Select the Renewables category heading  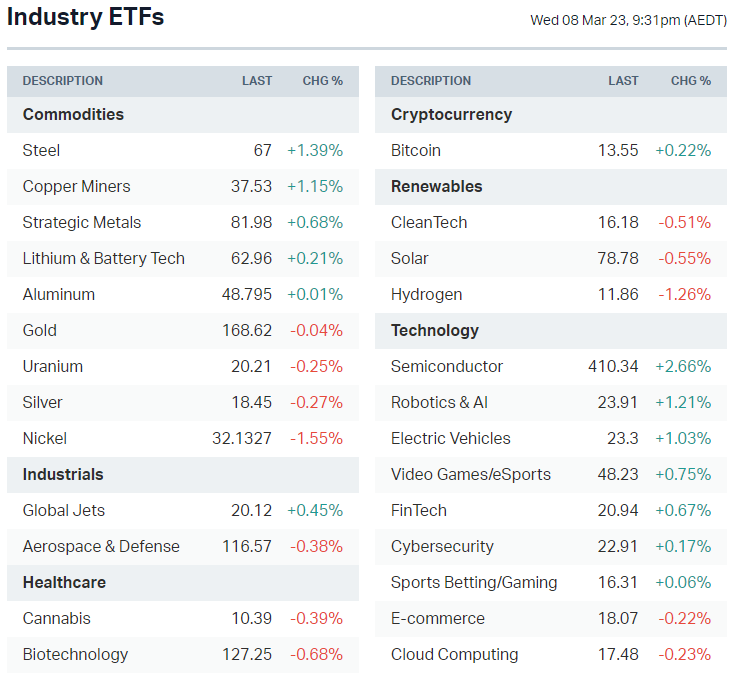(436, 186)
